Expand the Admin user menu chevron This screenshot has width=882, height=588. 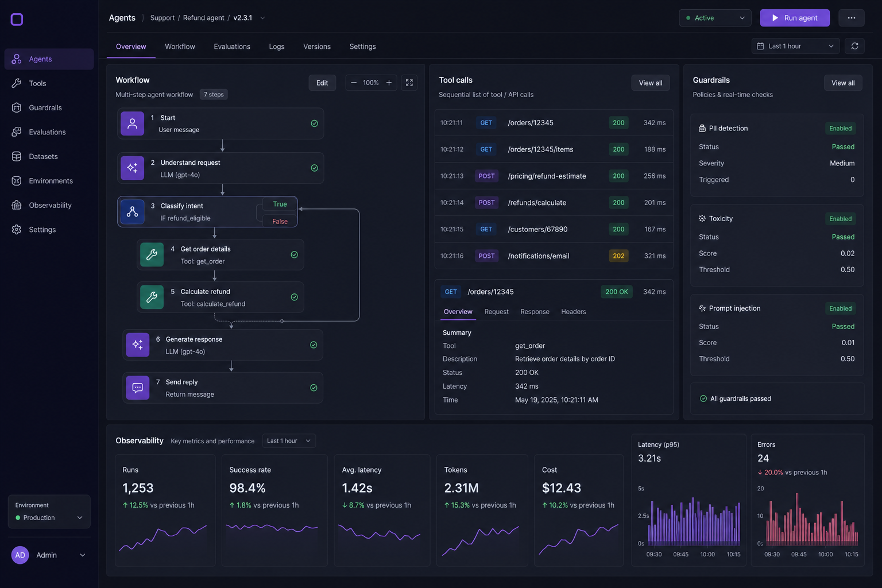point(83,555)
